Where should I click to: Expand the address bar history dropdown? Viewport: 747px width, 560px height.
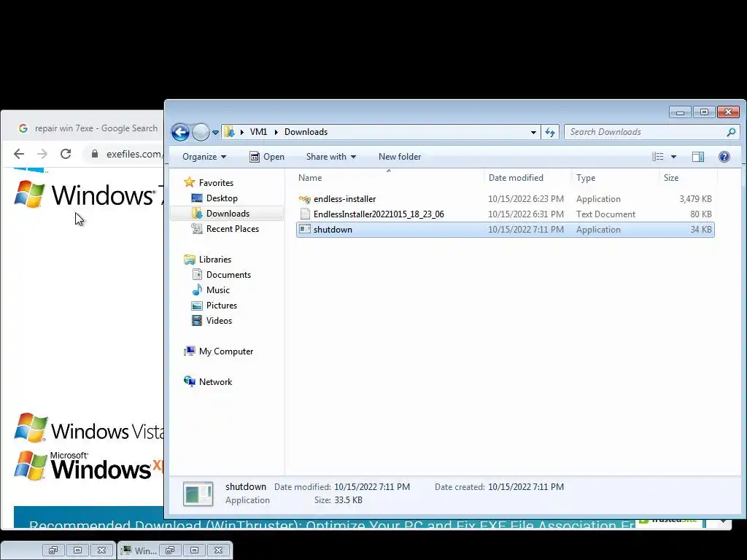click(x=533, y=133)
